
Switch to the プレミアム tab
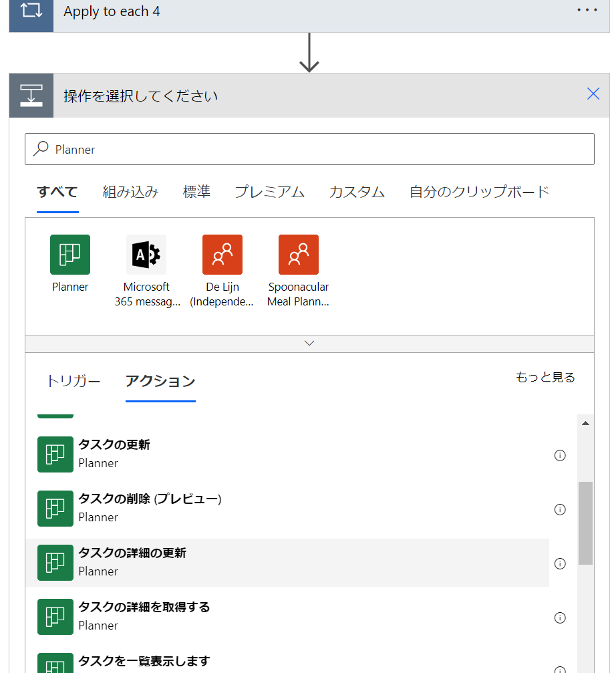pos(269,192)
